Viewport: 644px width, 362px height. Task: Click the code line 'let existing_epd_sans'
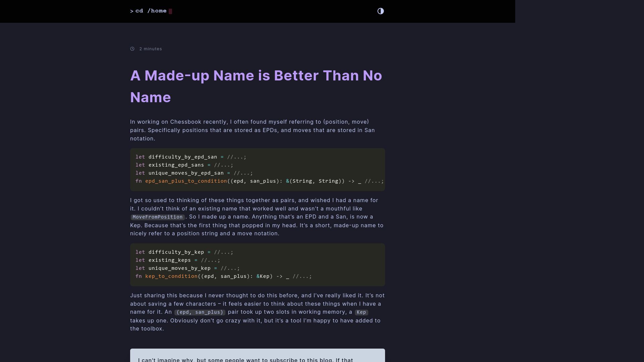[x=184, y=165]
